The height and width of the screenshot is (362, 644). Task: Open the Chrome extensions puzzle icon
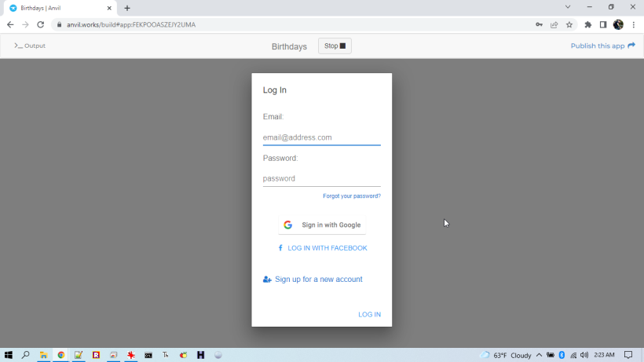click(x=587, y=24)
